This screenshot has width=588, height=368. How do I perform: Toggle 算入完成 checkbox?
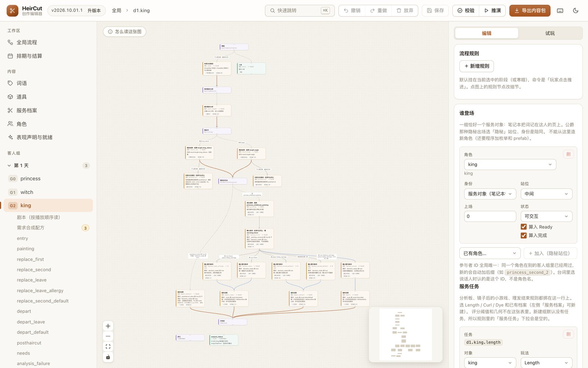coord(524,235)
